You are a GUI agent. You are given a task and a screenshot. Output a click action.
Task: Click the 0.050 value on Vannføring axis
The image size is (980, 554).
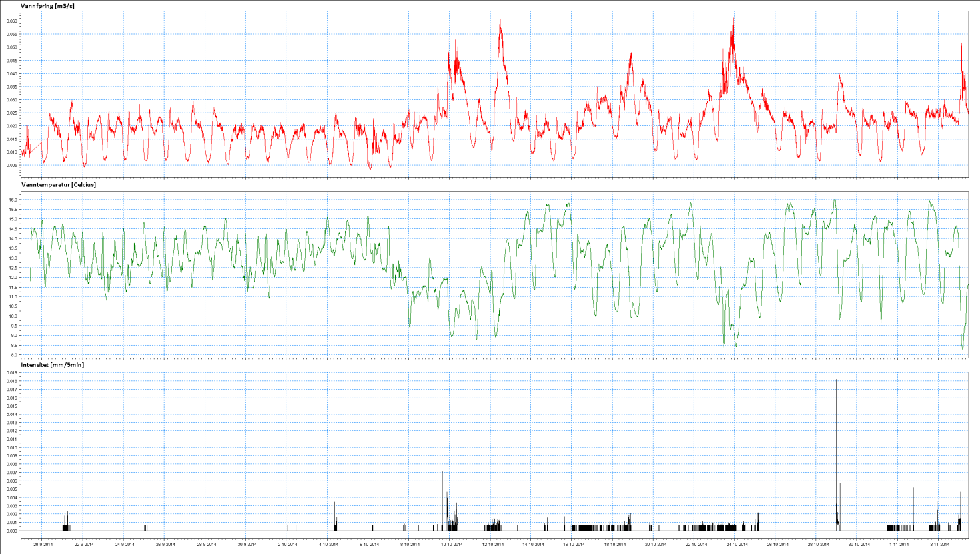coord(12,47)
